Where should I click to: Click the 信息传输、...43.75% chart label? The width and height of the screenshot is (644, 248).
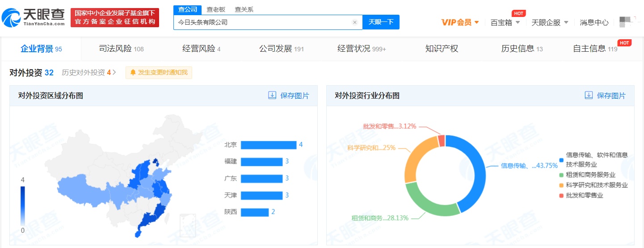[529, 165]
